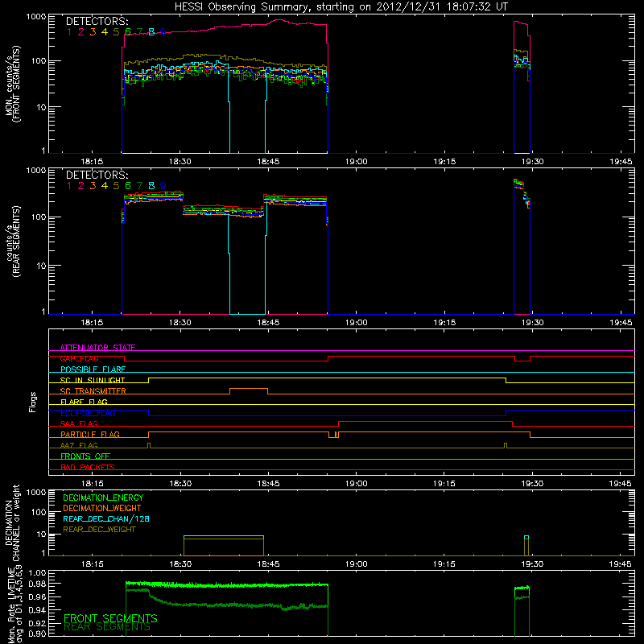Screen dimensions: 644x644
Task: Click the 0.94 tick on the livetime axis
Action: click(37, 610)
